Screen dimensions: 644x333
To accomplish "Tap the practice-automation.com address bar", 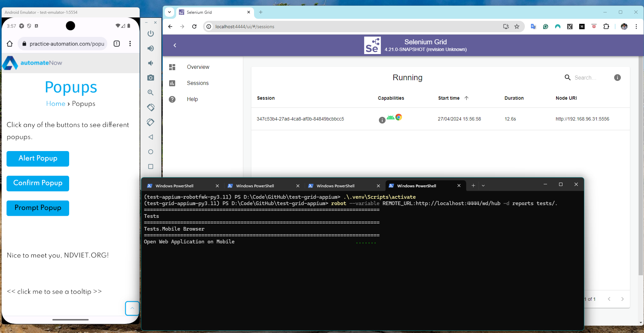I will click(63, 44).
